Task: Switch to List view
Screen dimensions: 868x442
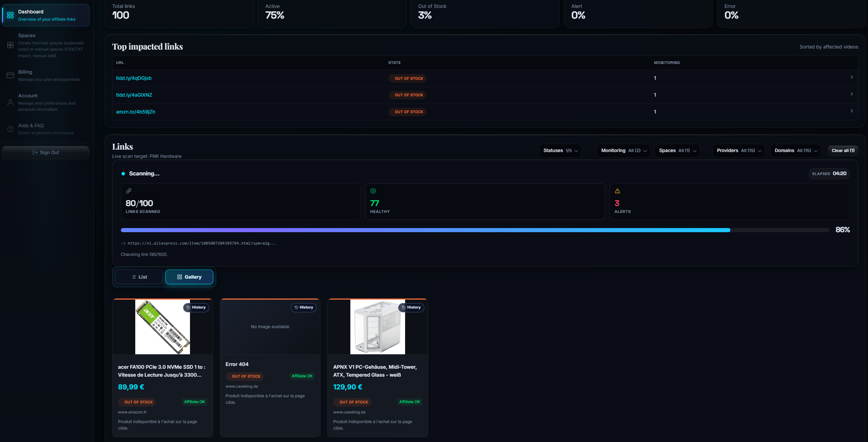Action: (139, 277)
